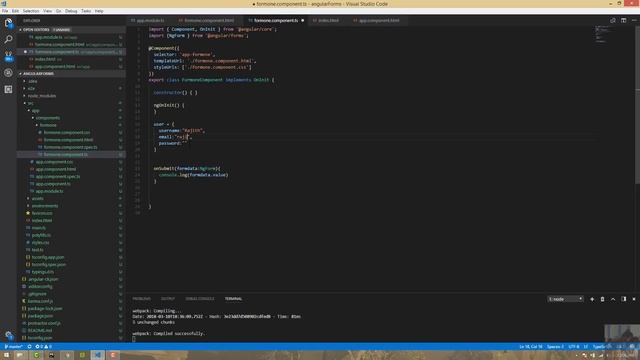
Task: Open the Manage gear at activity bar bottom
Action: (9, 335)
